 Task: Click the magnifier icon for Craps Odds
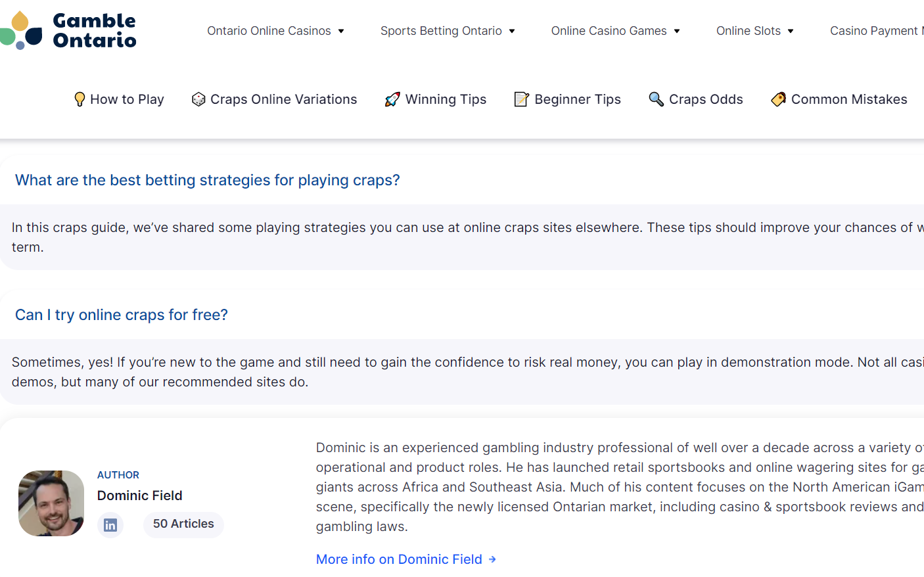(656, 99)
